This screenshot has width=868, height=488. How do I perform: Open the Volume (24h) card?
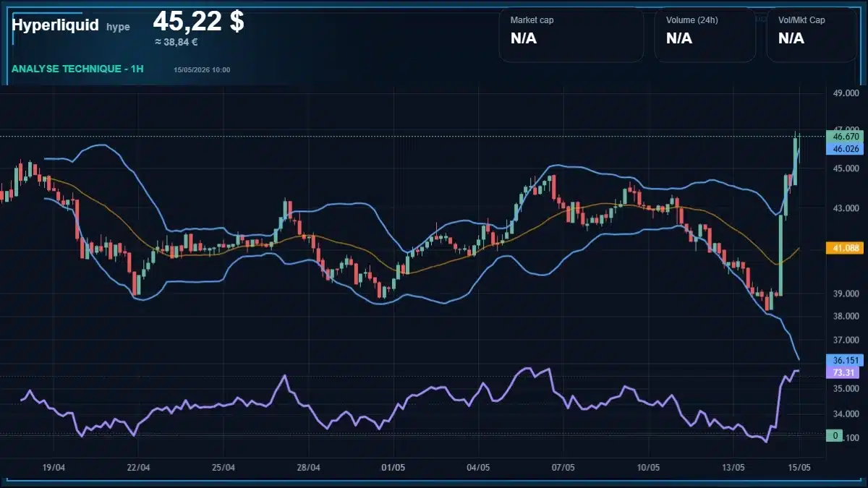705,35
